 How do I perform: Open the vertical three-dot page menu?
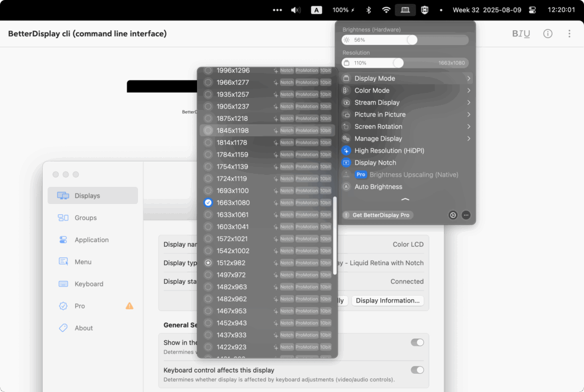coord(569,34)
